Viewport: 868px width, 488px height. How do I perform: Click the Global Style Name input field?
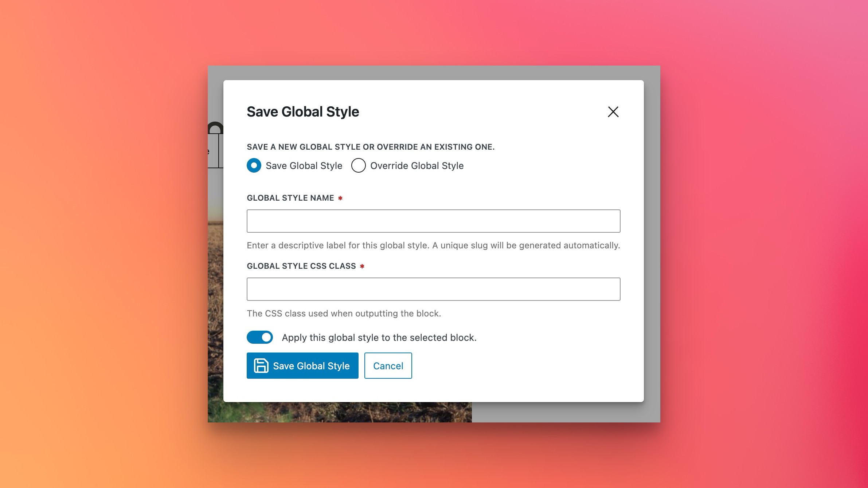coord(433,221)
